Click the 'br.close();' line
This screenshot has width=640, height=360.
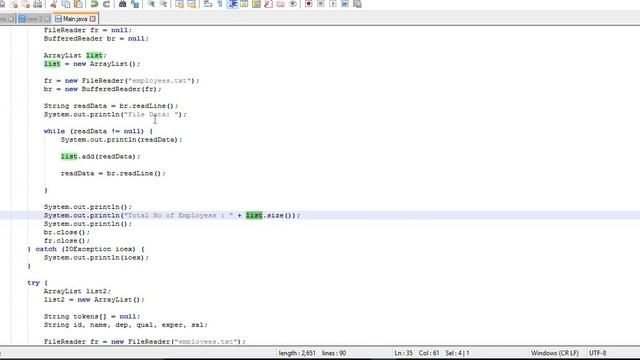[x=67, y=232]
